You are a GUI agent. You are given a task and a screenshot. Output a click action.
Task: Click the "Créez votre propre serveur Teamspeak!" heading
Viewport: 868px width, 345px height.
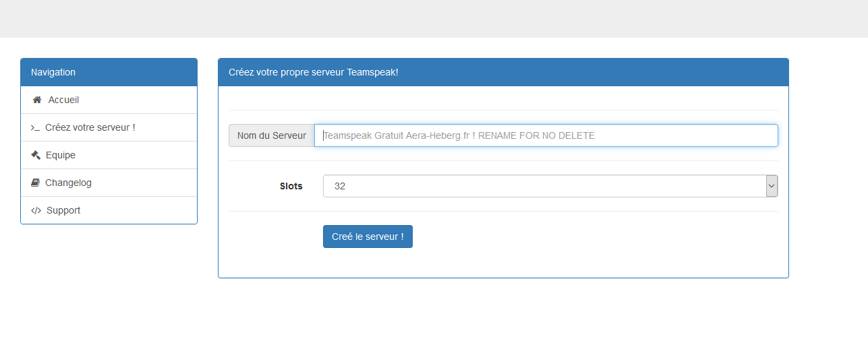314,72
